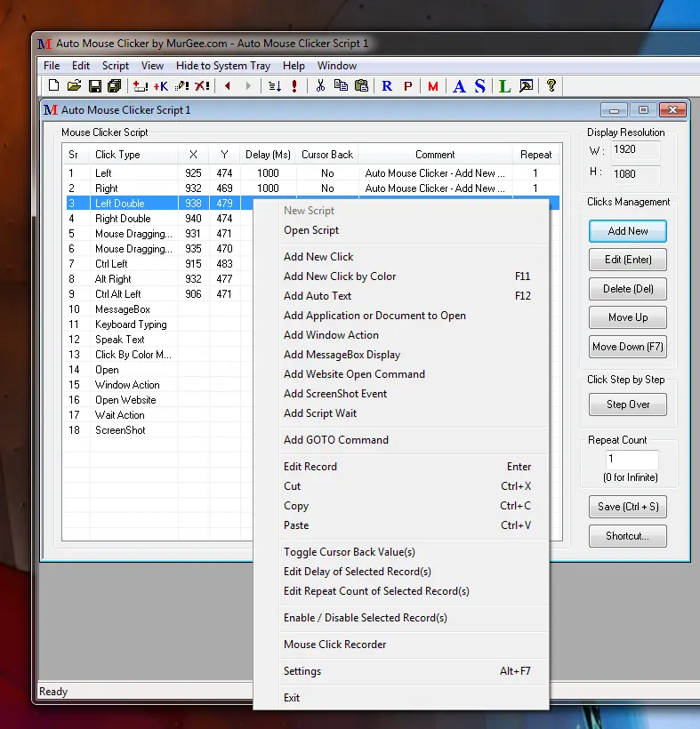
Task: Click the Save floppy disk icon
Action: [x=95, y=85]
